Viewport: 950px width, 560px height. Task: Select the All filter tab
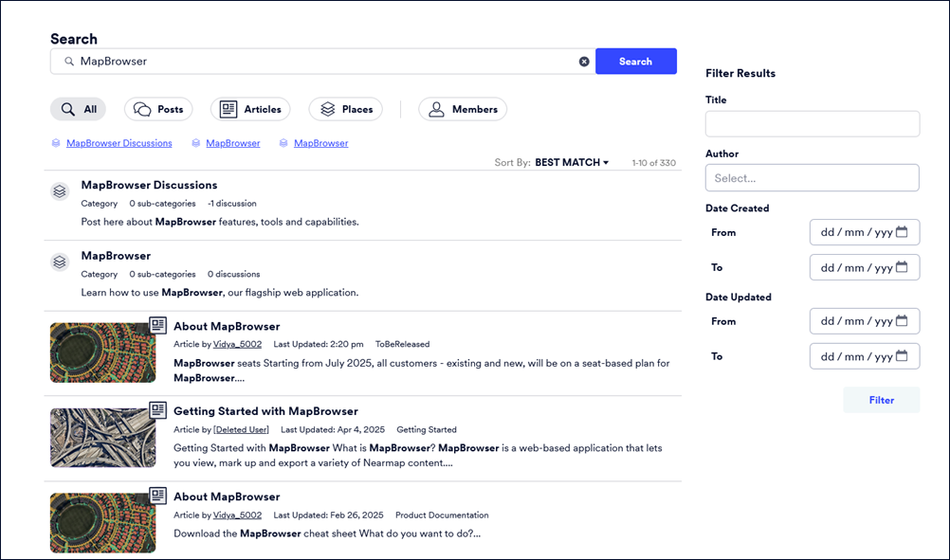(x=78, y=109)
